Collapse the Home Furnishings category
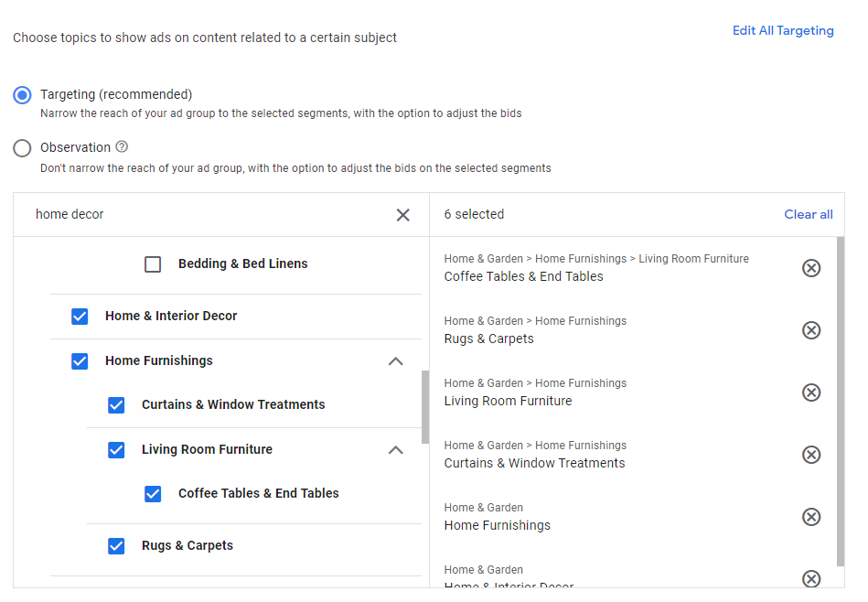 click(395, 361)
